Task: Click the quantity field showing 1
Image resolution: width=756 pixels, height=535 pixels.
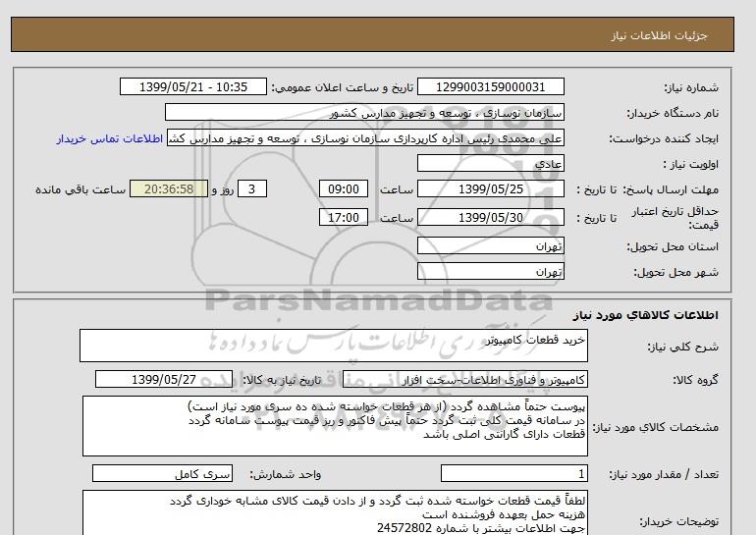Action: (513, 474)
